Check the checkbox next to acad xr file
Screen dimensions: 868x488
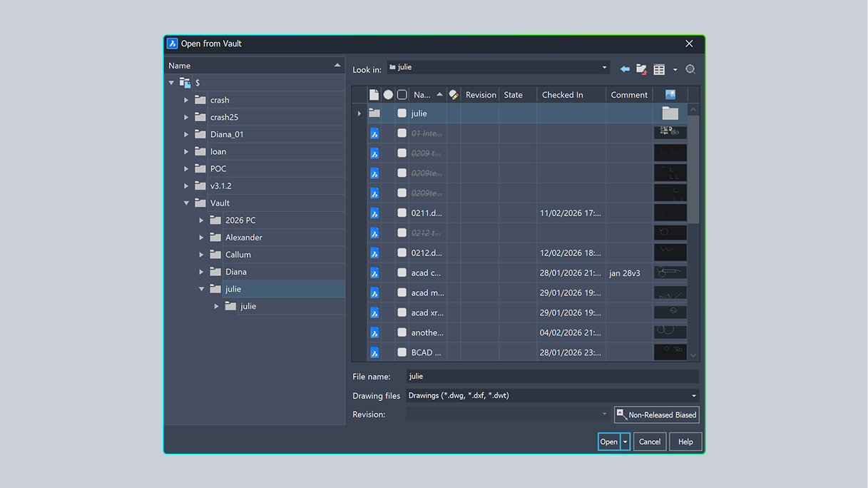(401, 312)
